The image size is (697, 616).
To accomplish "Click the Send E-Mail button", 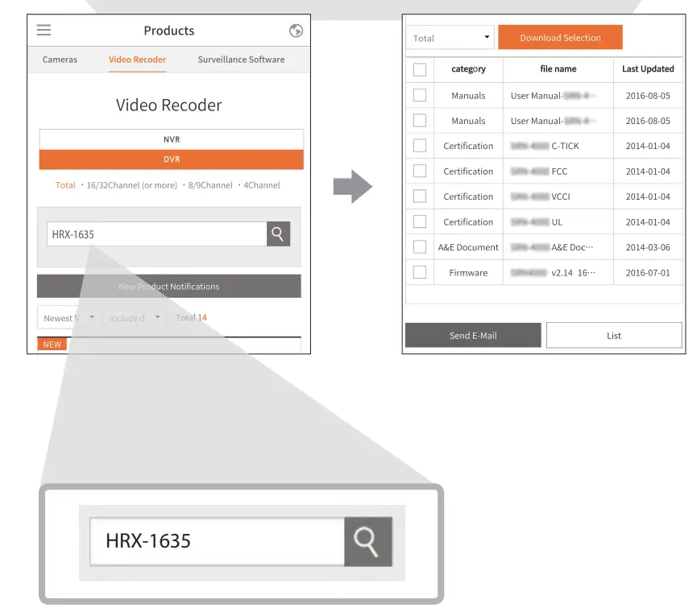I will click(472, 335).
